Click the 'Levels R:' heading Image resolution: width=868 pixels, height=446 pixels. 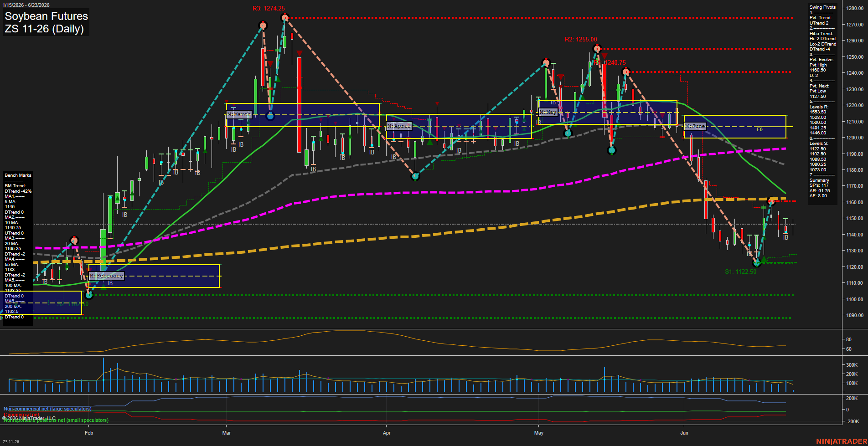[x=819, y=107]
